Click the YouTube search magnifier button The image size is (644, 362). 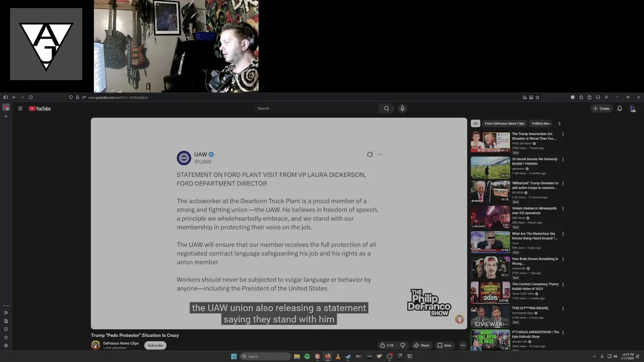click(386, 109)
